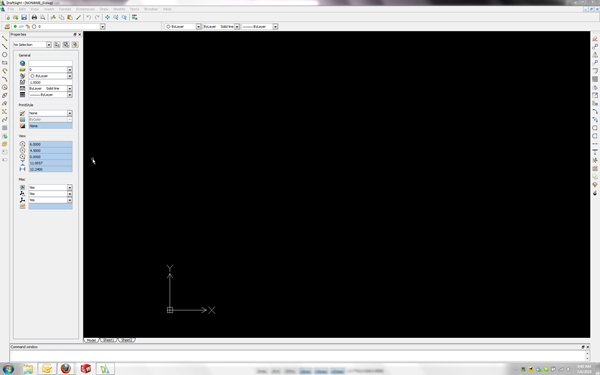This screenshot has height=375, width=600.
Task: Toggle Ortho mode in status bar
Action: (290, 371)
